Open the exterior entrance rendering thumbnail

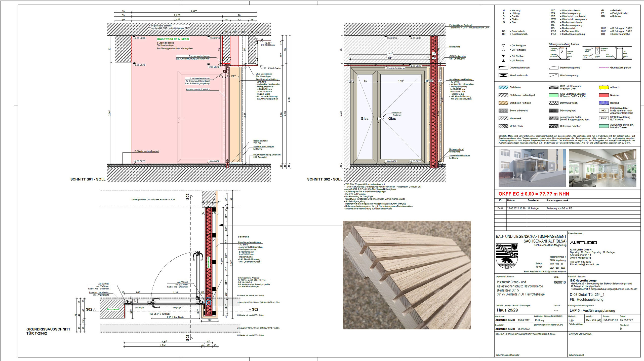pos(532,168)
